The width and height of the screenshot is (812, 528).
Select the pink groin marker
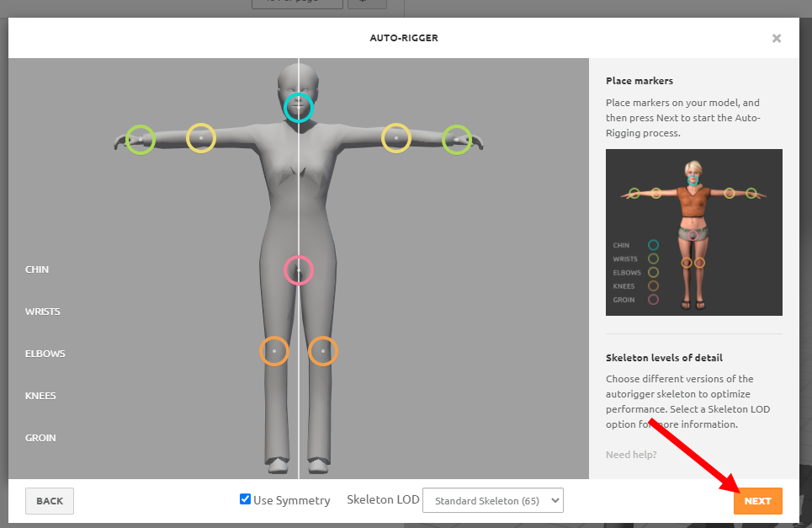point(299,270)
